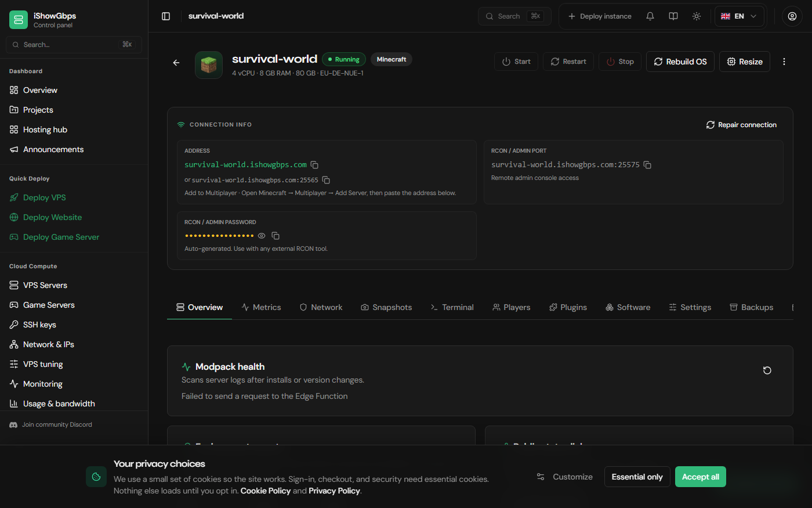Copy the address with port 25565
Screen dimensions: 812x508
point(326,180)
